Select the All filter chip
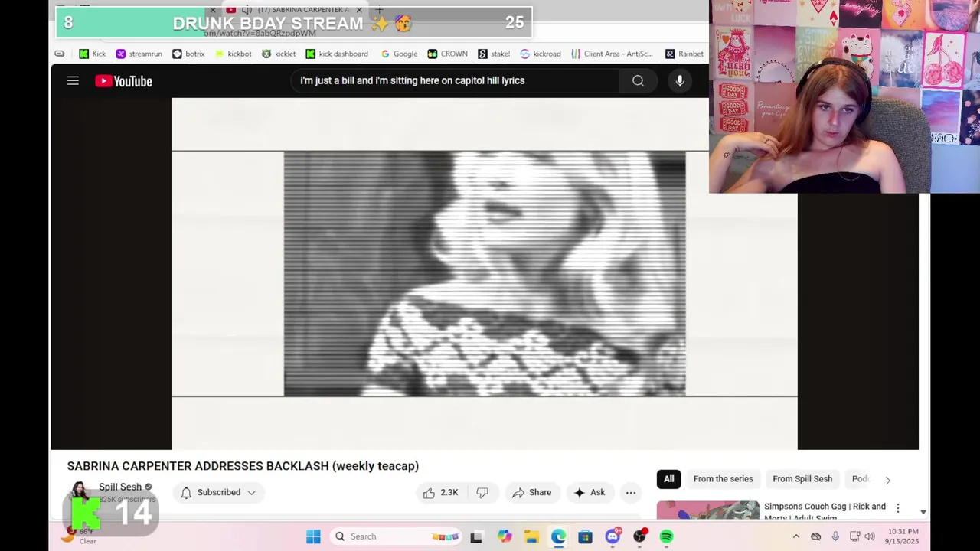Viewport: 980px width, 551px height. click(668, 479)
